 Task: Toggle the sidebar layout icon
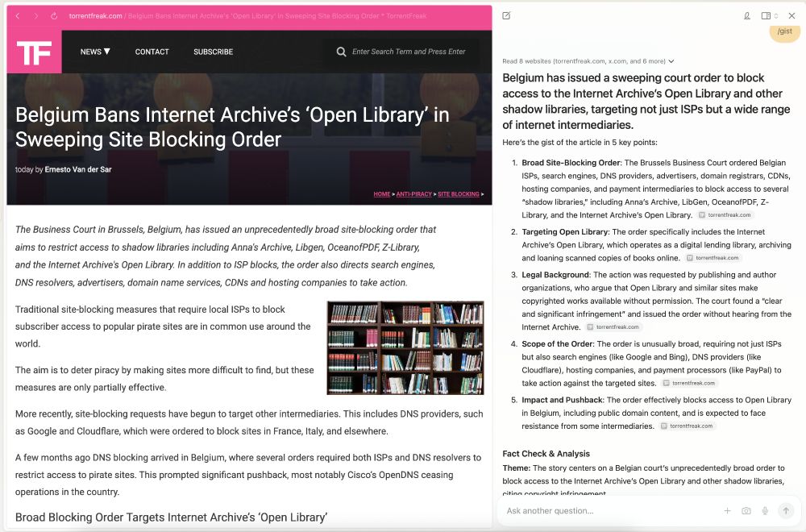766,16
